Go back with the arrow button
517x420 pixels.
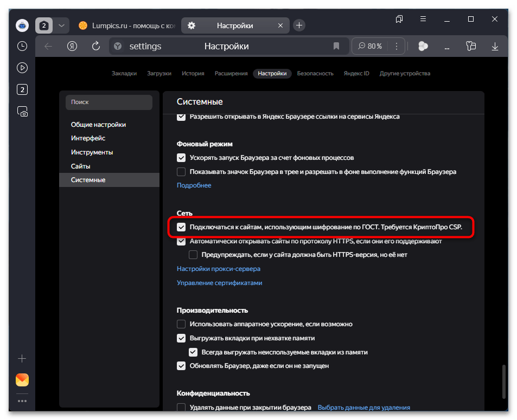(x=48, y=46)
